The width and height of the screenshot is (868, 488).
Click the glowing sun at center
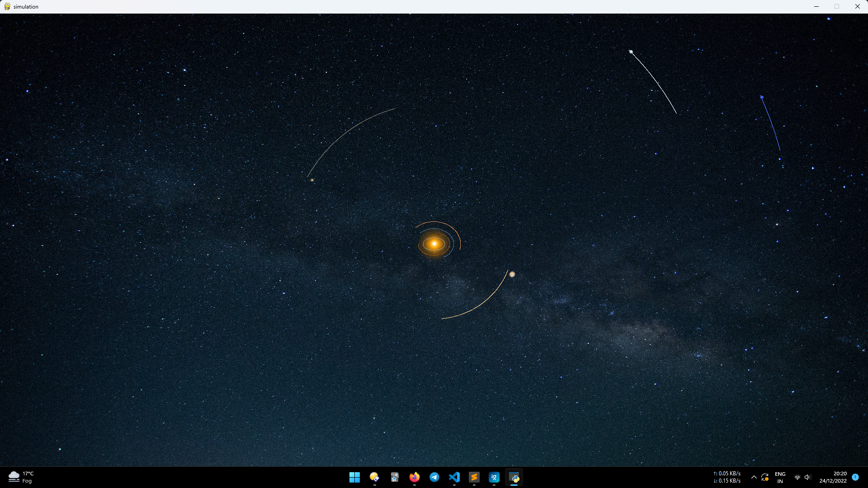pyautogui.click(x=434, y=244)
